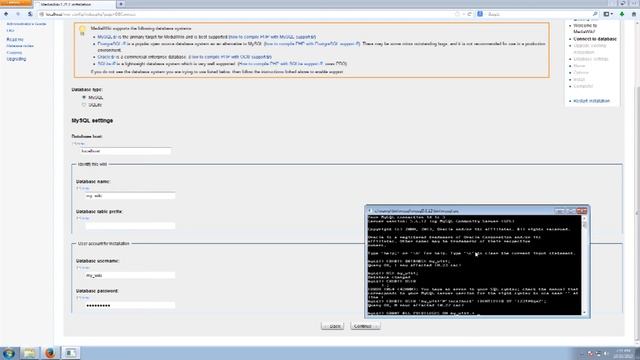Click the Database password field
This screenshot has width=640, height=360.
(x=130, y=305)
